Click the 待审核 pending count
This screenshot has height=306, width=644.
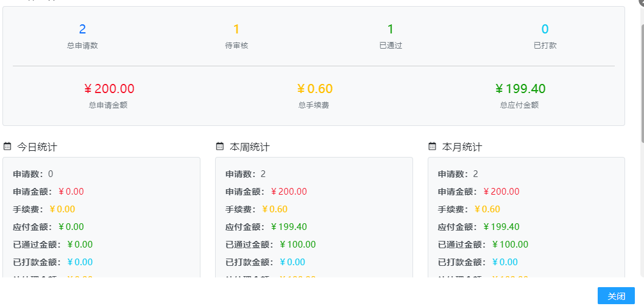236,29
